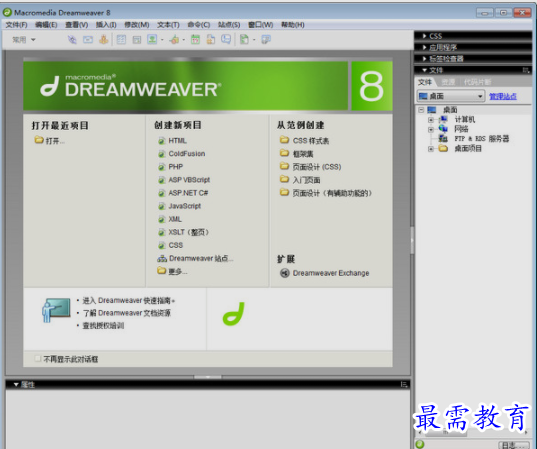The width and height of the screenshot is (537, 449).
Task: Open the 查看(V) menu
Action: point(77,25)
